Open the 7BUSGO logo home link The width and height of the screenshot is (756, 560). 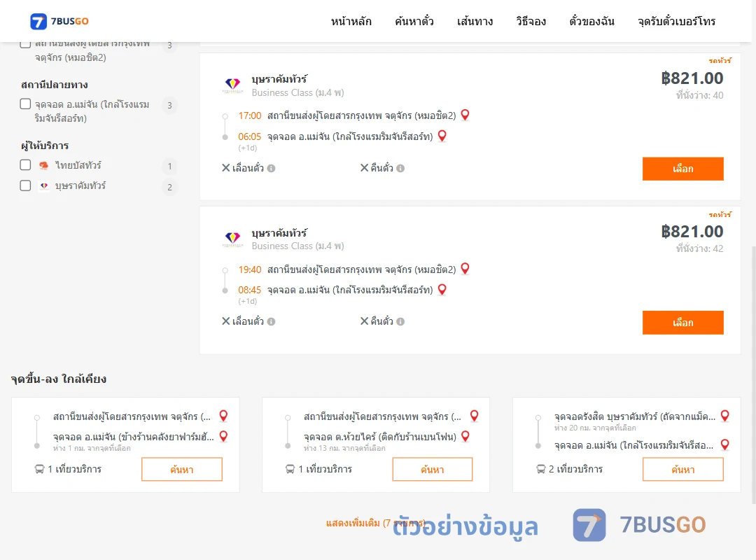pyautogui.click(x=59, y=21)
